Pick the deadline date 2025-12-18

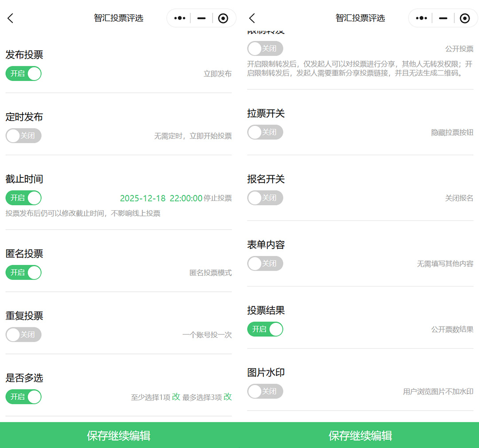[x=143, y=198]
